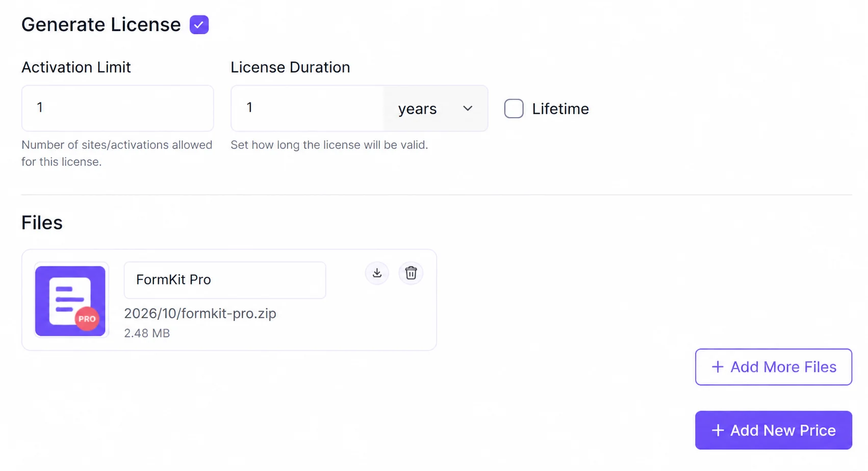Download the FormKit Pro file
This screenshot has height=471, width=868.
[x=377, y=273]
